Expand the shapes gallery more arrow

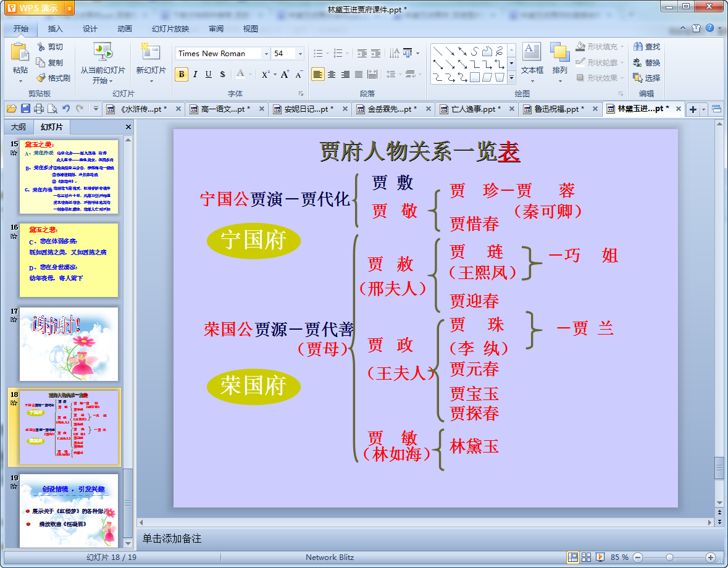coord(512,78)
